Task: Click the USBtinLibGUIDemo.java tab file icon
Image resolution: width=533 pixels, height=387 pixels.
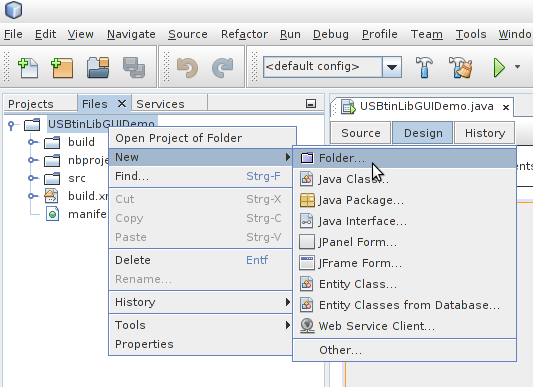Action: (348, 106)
